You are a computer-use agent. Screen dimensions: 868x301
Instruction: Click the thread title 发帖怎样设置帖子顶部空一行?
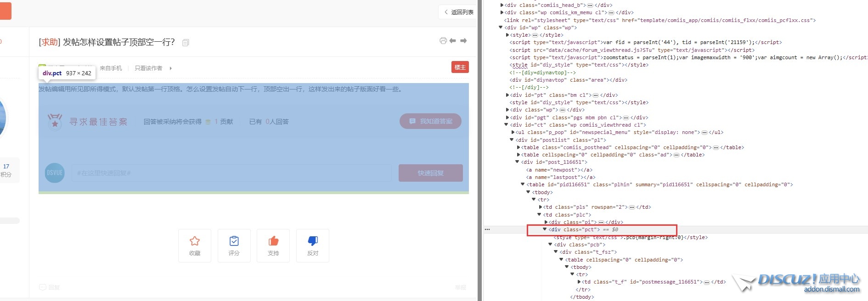pyautogui.click(x=119, y=42)
